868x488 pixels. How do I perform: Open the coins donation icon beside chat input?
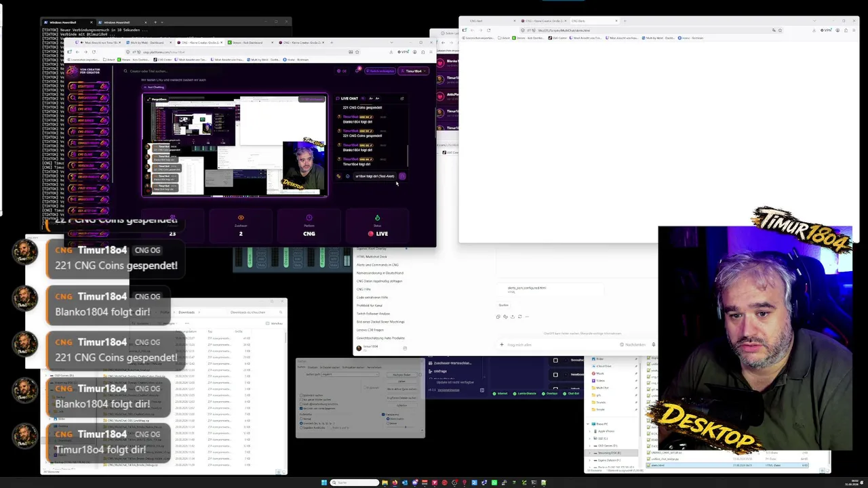pyautogui.click(x=339, y=176)
